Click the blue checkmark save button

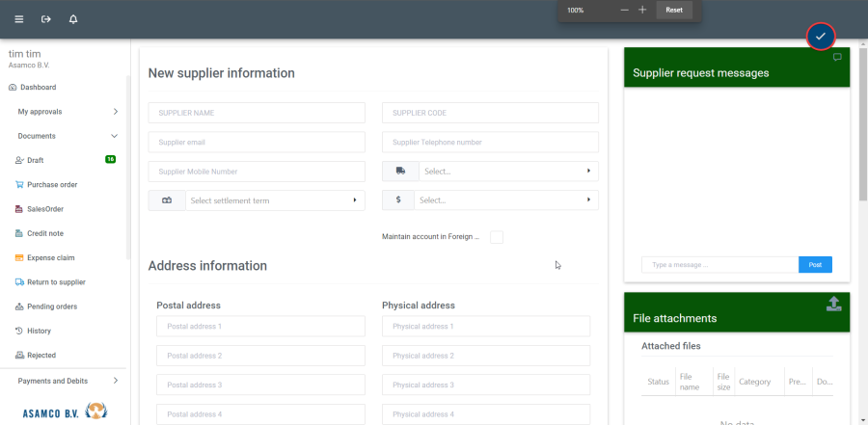tap(820, 36)
